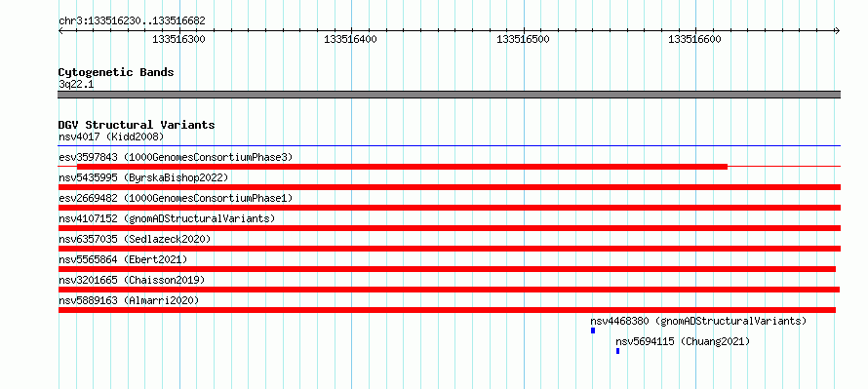Image resolution: width=868 pixels, height=389 pixels.
Task: Open variant esv2669482 (1000GenomesConsortiumPhase1) label
Action: [176, 198]
